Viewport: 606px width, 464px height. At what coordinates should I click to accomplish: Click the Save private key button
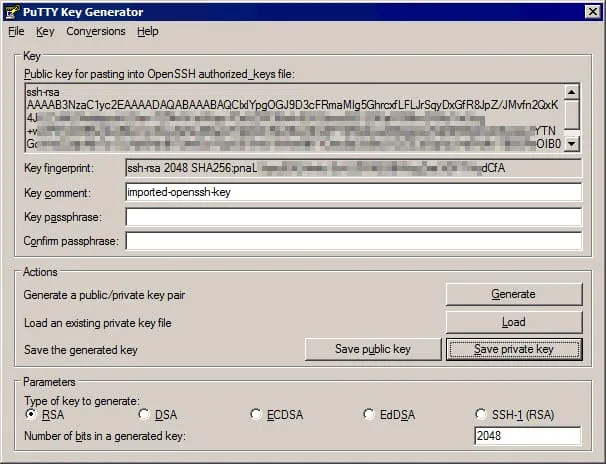click(x=513, y=349)
